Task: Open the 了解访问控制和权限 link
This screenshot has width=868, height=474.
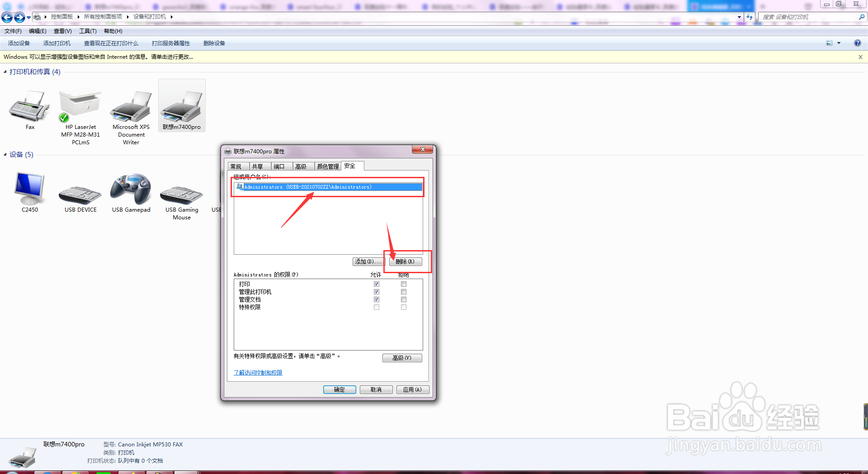Action: [258, 373]
